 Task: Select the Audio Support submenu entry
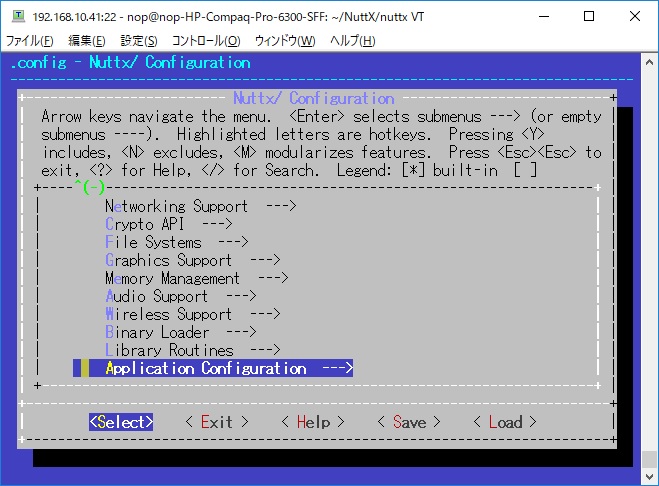181,296
